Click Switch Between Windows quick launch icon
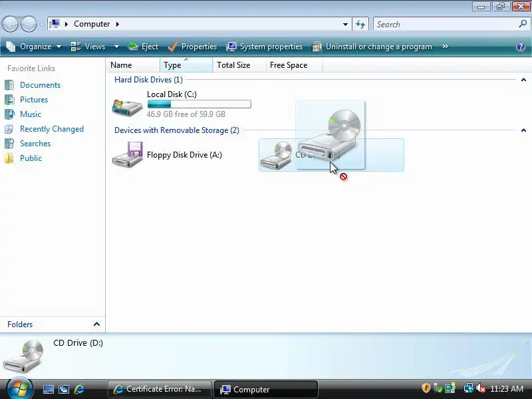The height and width of the screenshot is (399, 532). pyautogui.click(x=63, y=389)
